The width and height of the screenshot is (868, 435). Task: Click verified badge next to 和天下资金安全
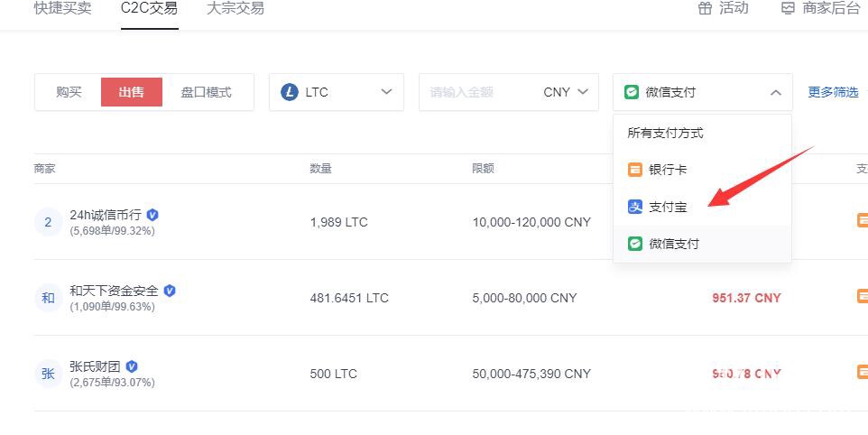point(170,291)
